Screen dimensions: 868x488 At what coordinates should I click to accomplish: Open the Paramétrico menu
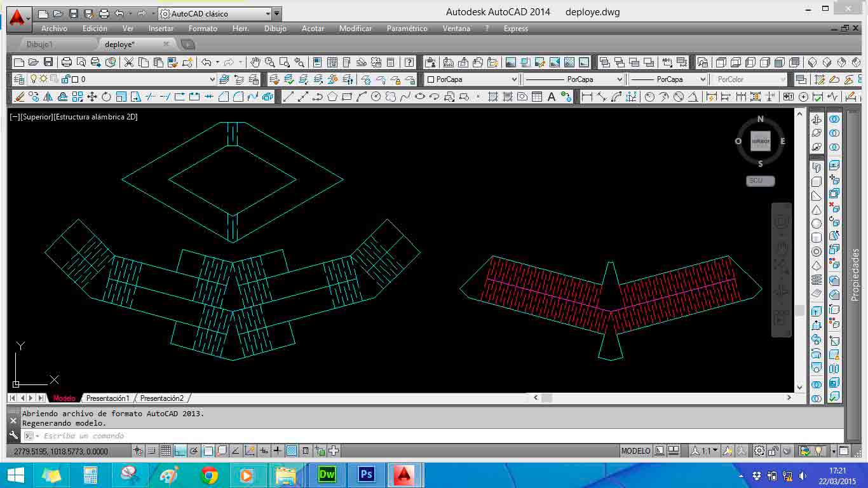[x=407, y=29]
